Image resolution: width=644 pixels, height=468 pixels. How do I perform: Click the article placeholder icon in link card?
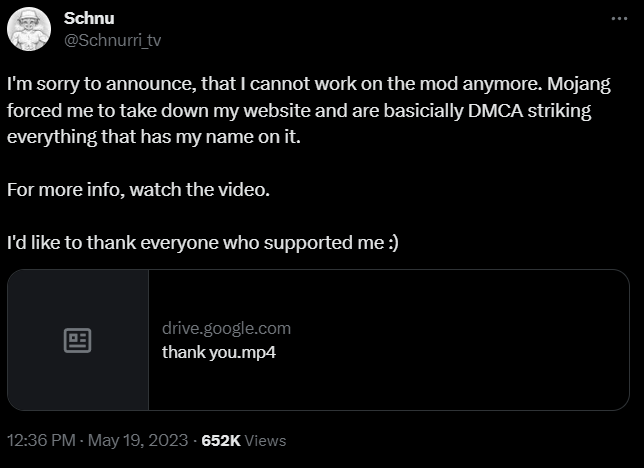click(77, 340)
